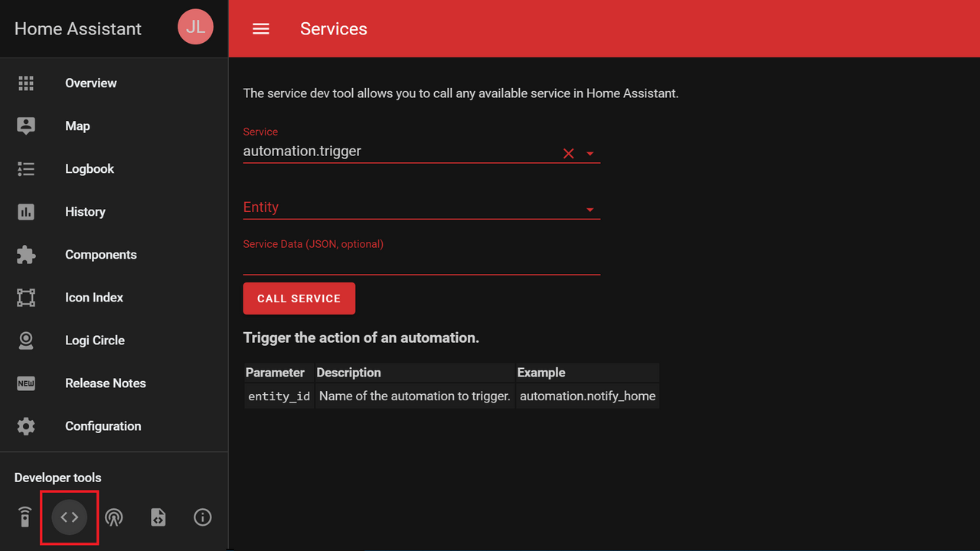The height and width of the screenshot is (551, 980).
Task: Open the Events broadcast developer tool
Action: (113, 517)
